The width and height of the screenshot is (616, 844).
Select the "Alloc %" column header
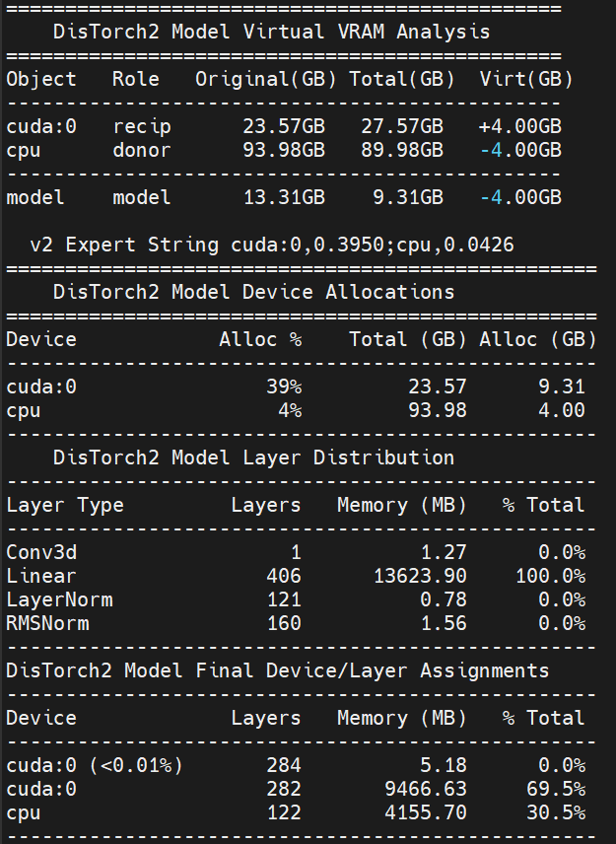click(260, 339)
